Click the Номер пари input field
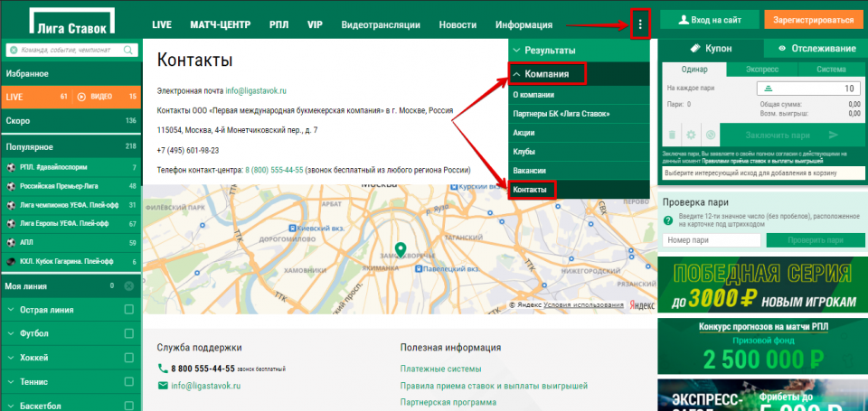The width and height of the screenshot is (868, 411). coord(712,240)
